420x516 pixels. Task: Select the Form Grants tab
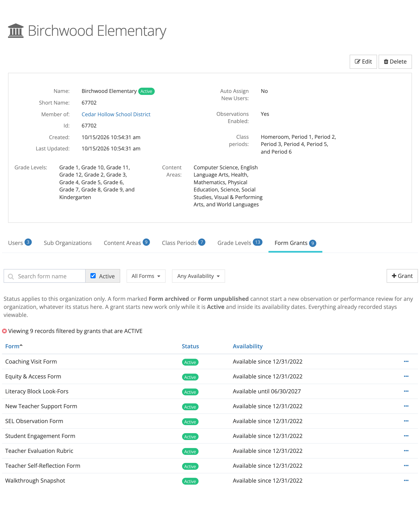point(295,243)
